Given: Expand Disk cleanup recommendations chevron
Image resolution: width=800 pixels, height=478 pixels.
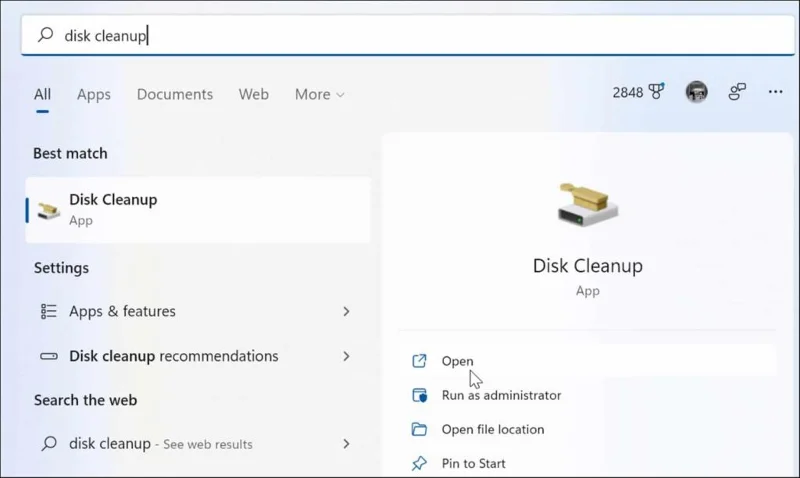Looking at the screenshot, I should click(346, 356).
